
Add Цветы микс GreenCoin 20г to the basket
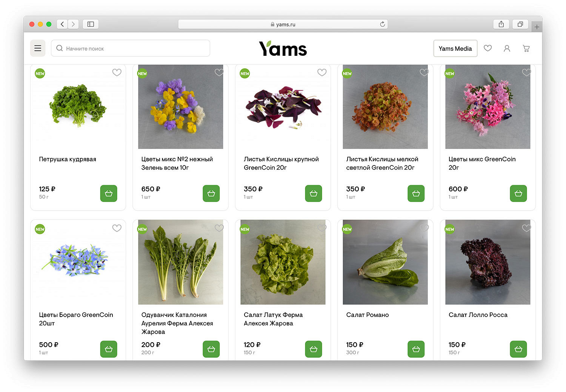518,193
